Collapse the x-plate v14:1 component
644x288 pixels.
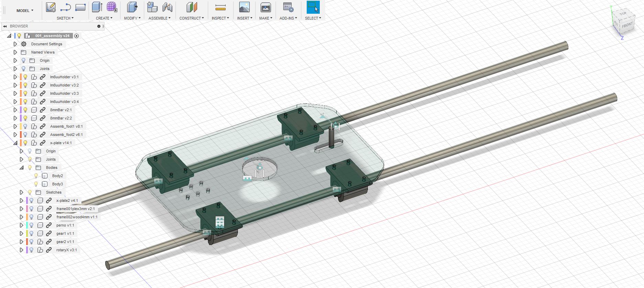point(15,143)
